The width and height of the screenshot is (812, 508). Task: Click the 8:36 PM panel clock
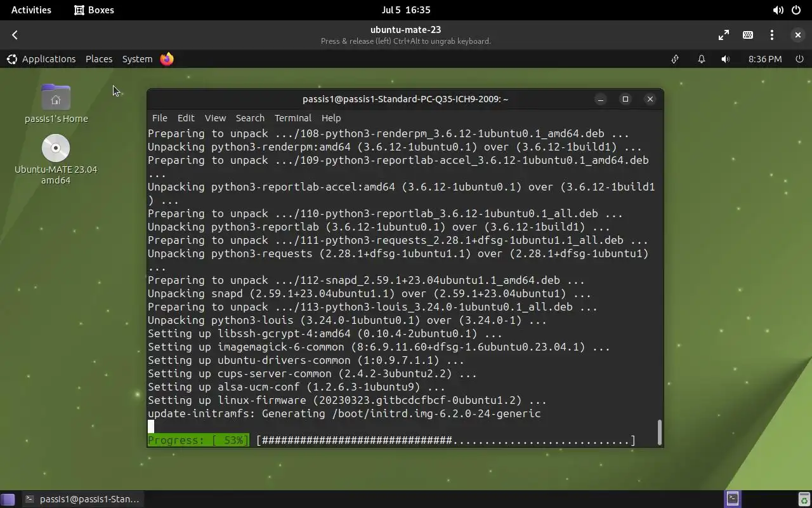pyautogui.click(x=764, y=58)
